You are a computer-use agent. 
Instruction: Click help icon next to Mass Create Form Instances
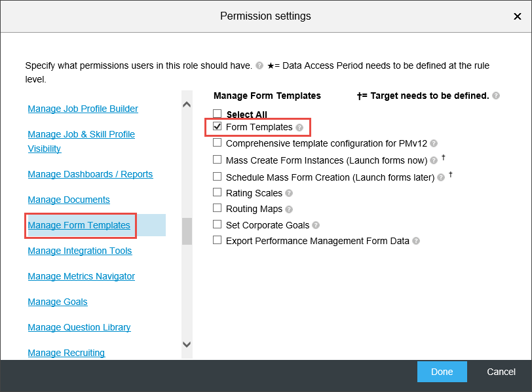click(434, 160)
